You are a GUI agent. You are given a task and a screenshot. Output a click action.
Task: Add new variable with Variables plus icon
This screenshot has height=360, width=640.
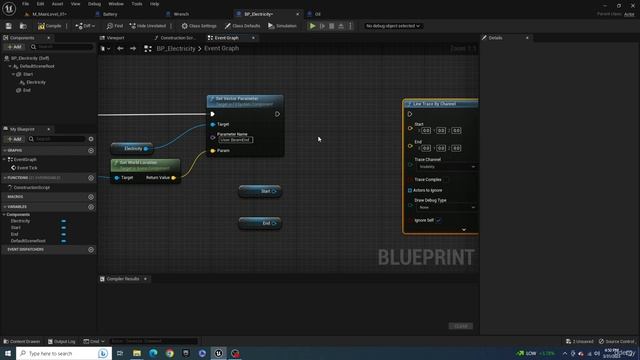coord(91,207)
